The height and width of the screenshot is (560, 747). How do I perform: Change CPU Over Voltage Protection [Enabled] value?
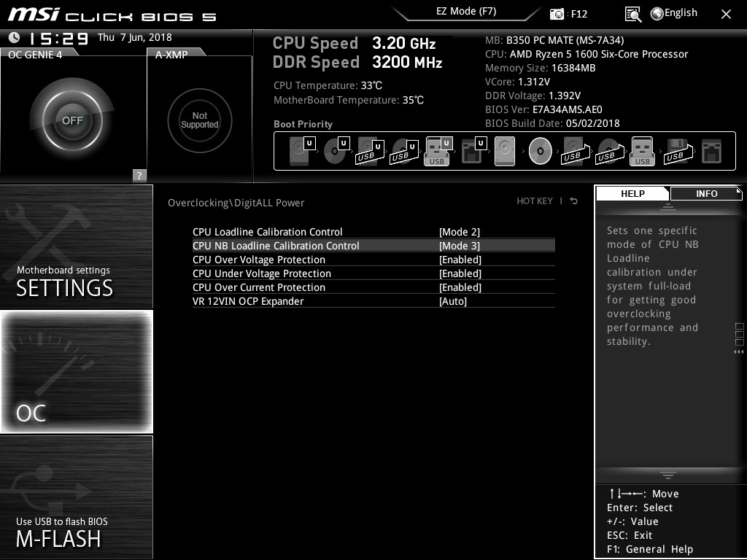460,260
